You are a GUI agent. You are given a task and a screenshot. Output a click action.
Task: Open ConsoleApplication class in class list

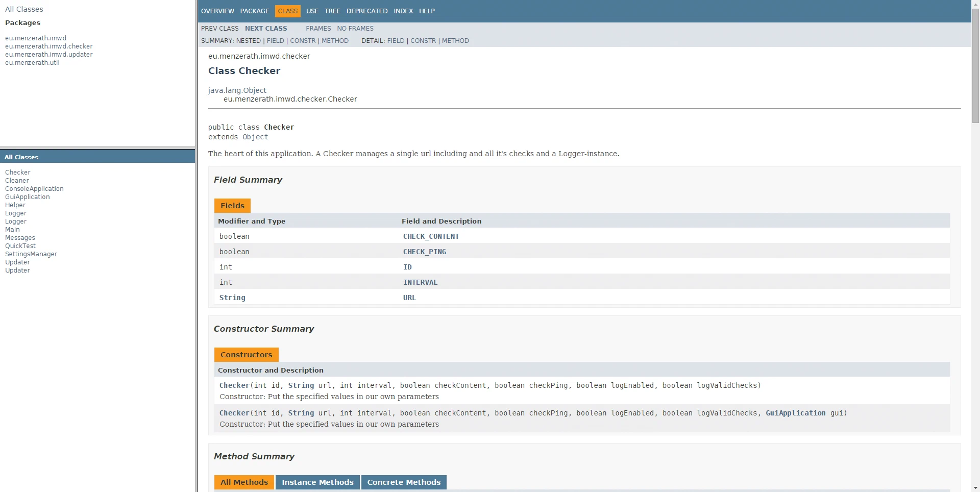pyautogui.click(x=34, y=189)
